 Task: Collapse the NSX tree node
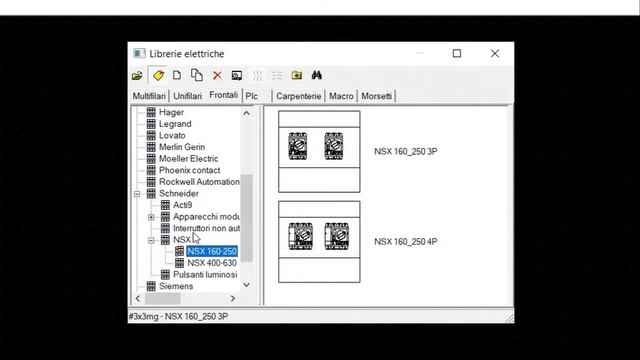click(151, 240)
